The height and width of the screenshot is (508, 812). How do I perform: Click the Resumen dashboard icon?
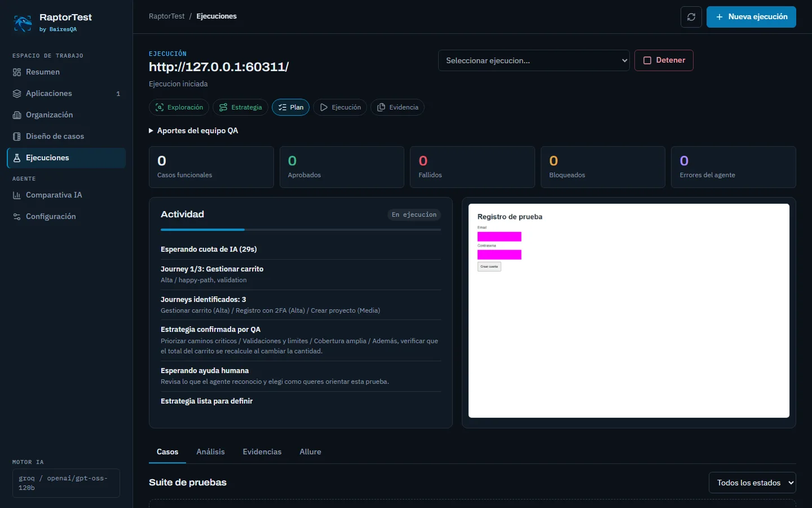17,72
